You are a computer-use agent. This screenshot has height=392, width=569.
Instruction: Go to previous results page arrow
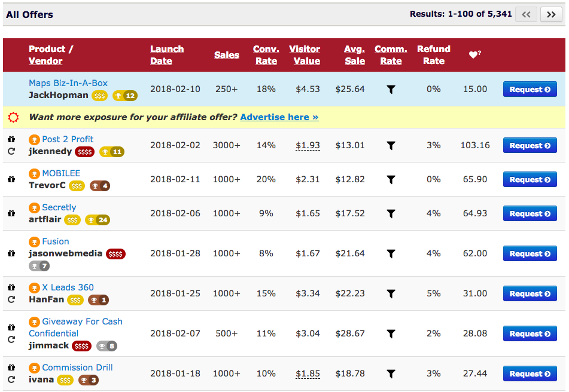(x=526, y=14)
